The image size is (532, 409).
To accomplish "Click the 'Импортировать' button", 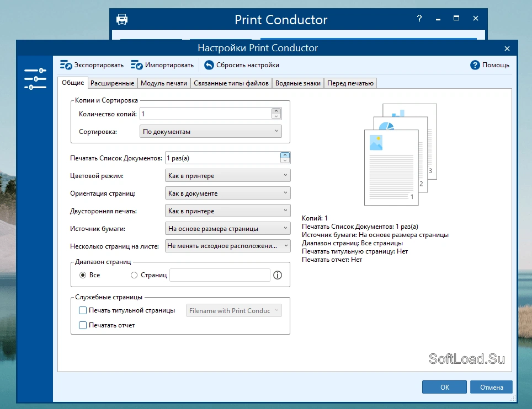I will pyautogui.click(x=162, y=64).
